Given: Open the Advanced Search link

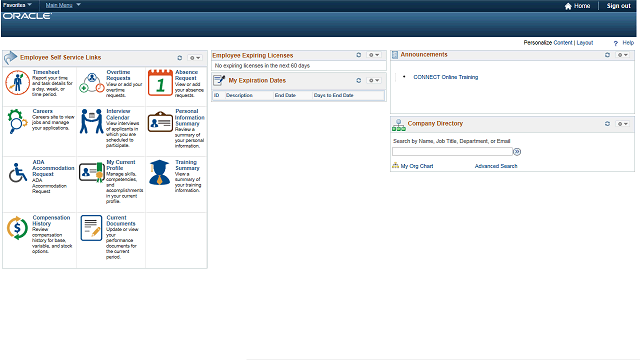Looking at the screenshot, I should point(496,166).
